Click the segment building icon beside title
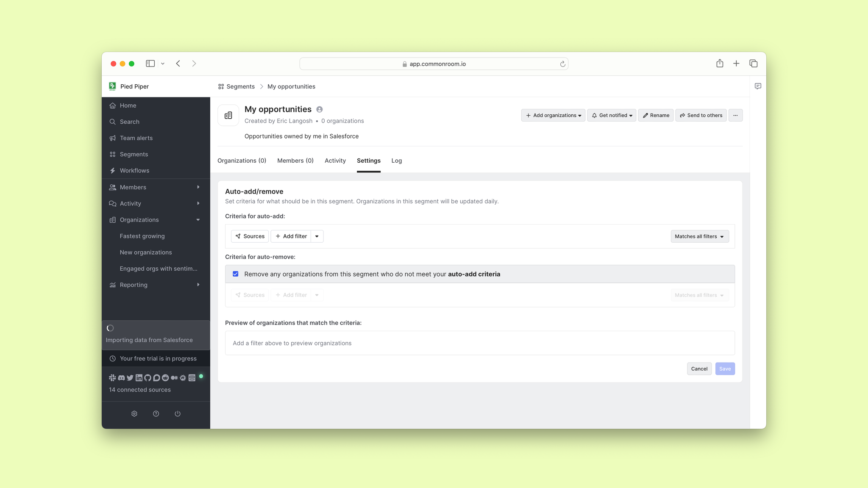 coord(228,115)
